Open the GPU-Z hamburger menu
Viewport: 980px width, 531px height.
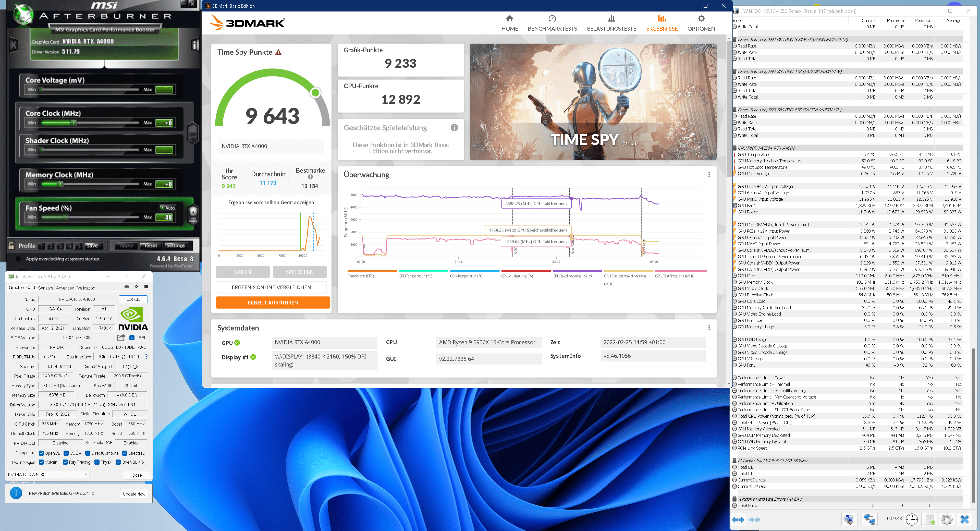pyautogui.click(x=146, y=287)
